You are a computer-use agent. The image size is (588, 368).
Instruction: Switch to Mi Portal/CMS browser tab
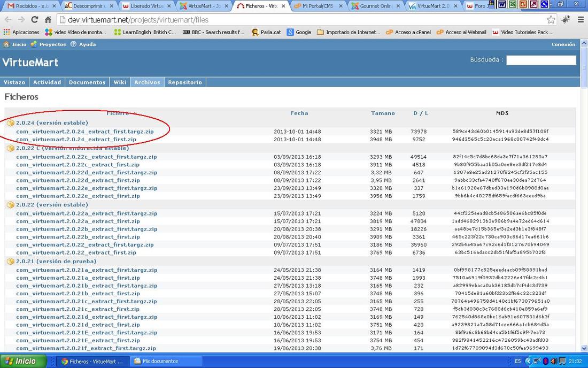[x=318, y=6]
